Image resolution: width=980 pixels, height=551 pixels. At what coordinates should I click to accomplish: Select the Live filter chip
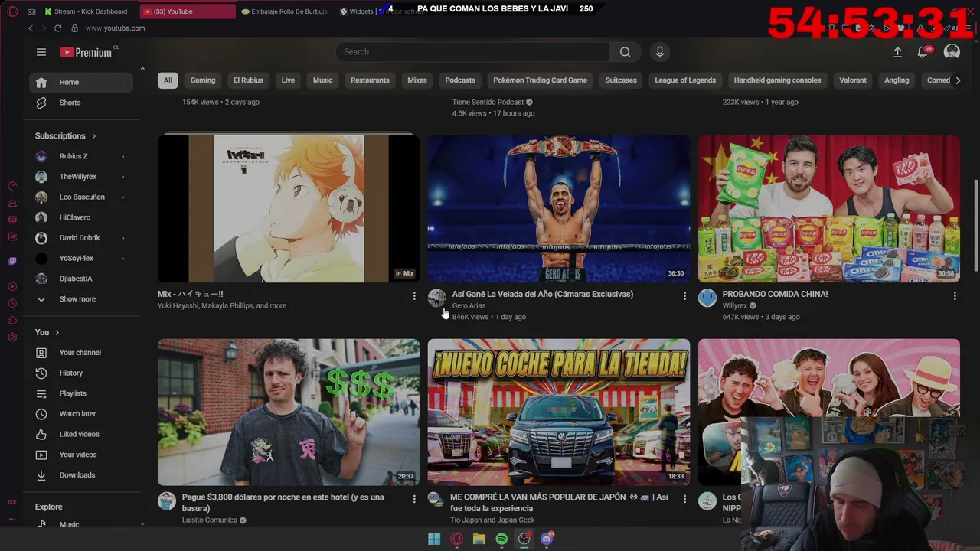point(288,80)
